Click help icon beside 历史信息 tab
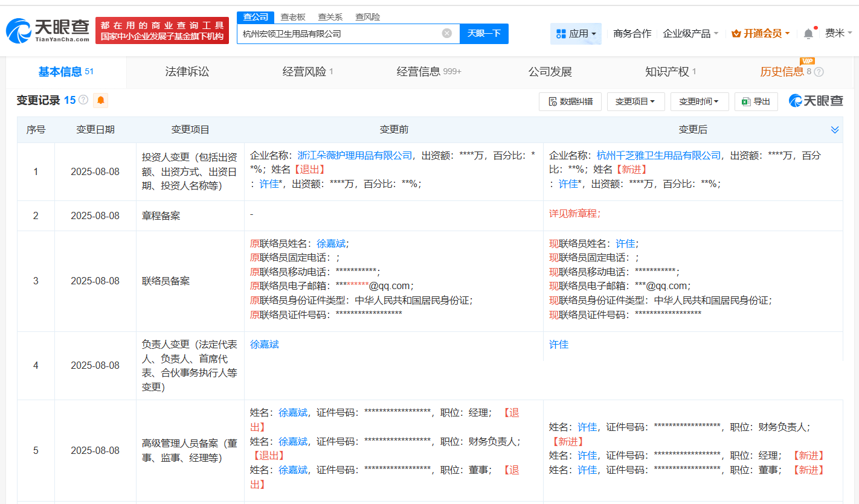The image size is (859, 504). (819, 72)
